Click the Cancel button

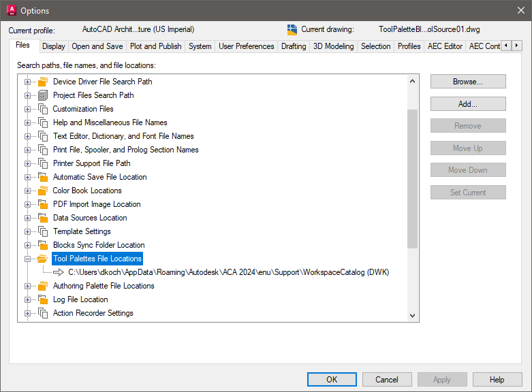click(387, 380)
